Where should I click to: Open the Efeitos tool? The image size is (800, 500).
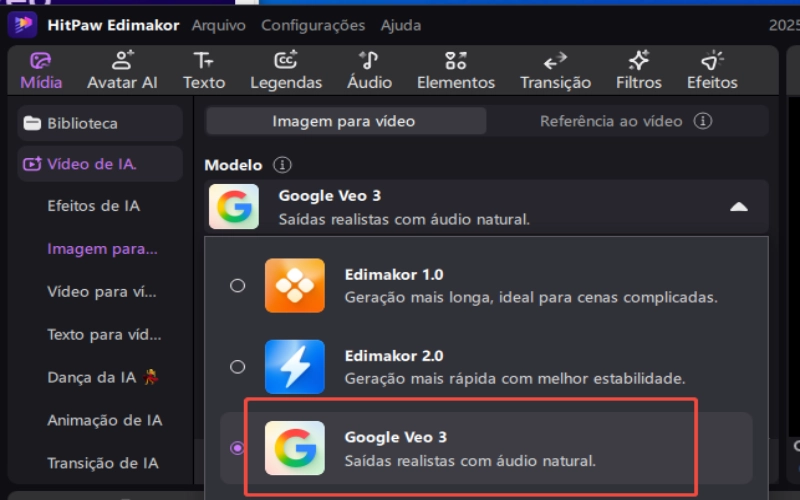(x=712, y=61)
